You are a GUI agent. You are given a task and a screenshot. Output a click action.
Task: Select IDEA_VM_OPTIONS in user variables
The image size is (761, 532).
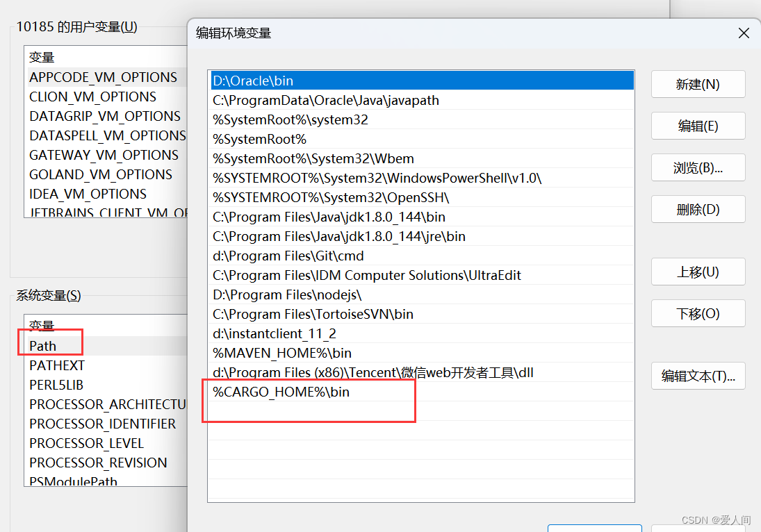point(107,194)
